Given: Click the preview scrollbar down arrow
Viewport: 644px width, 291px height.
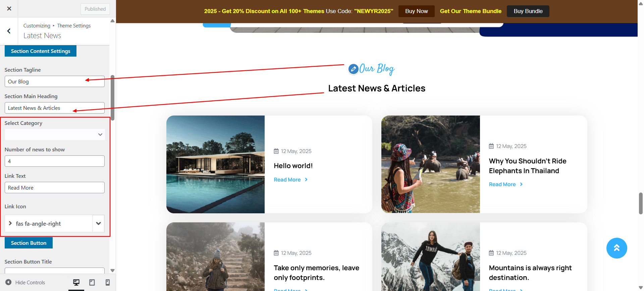Looking at the screenshot, I should pos(641,288).
